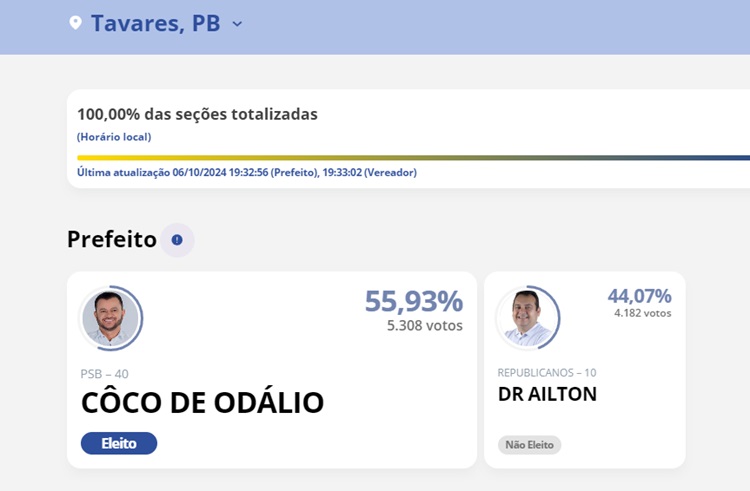Click the Não Eleito badge
The image size is (750, 491).
pyautogui.click(x=529, y=445)
